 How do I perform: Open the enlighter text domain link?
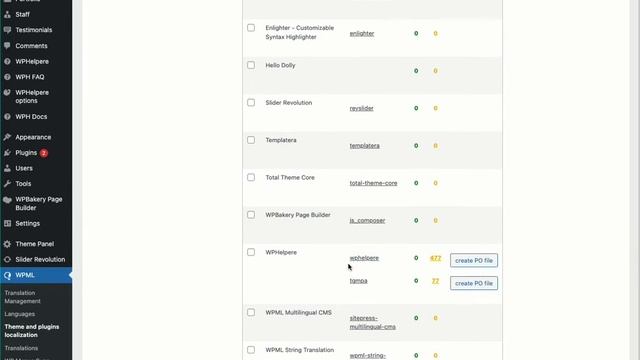click(362, 33)
